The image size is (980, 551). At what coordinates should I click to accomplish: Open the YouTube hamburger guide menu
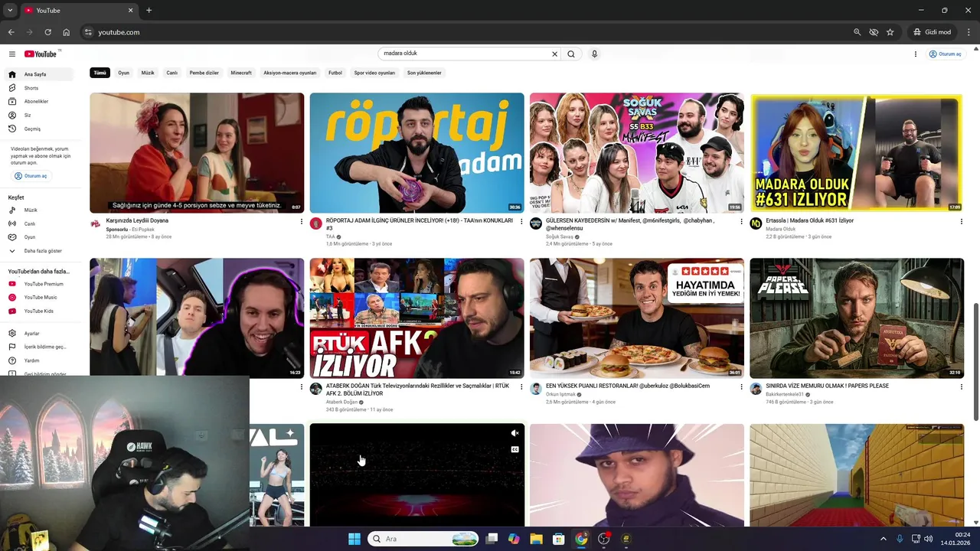(x=12, y=54)
